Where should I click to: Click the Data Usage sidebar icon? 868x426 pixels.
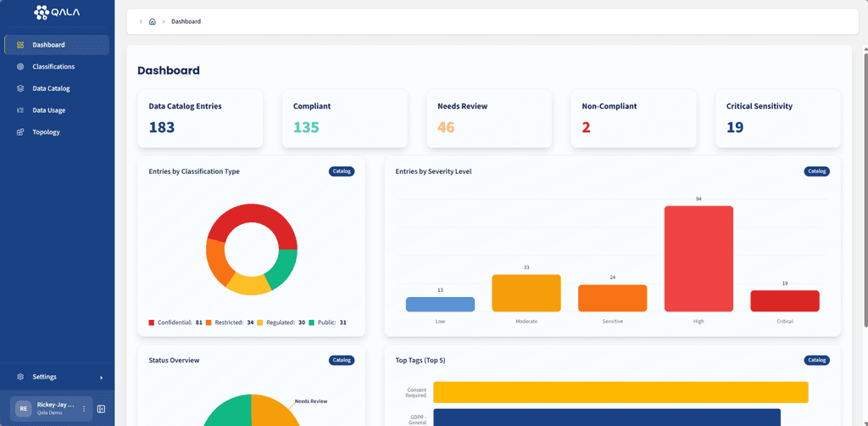click(20, 110)
